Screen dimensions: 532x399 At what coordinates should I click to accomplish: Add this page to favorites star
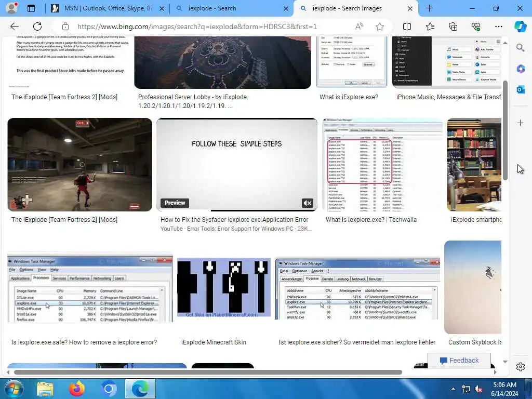[x=380, y=26]
